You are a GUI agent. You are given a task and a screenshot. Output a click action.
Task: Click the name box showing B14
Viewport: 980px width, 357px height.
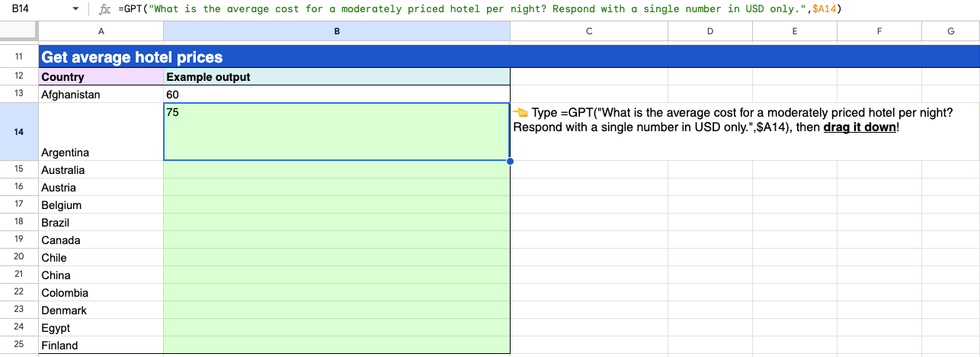tap(30, 9)
